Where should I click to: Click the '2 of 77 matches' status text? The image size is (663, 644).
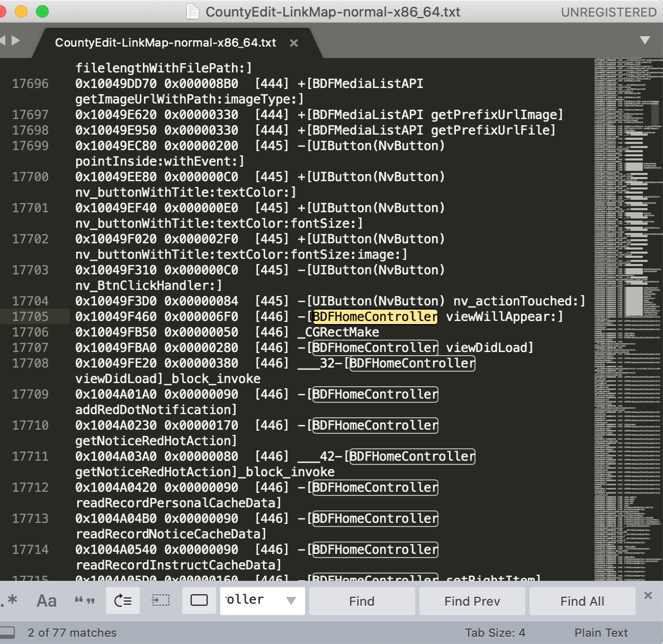[x=72, y=633]
